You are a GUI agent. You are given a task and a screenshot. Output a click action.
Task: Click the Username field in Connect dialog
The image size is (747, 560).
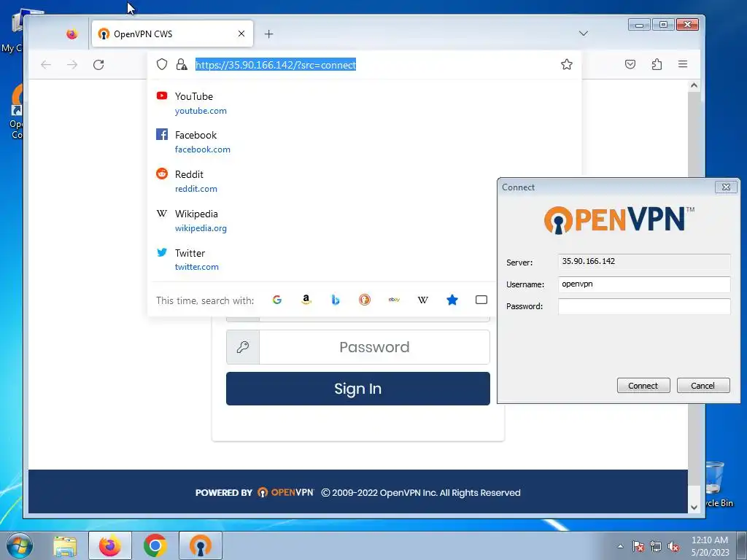[644, 284]
